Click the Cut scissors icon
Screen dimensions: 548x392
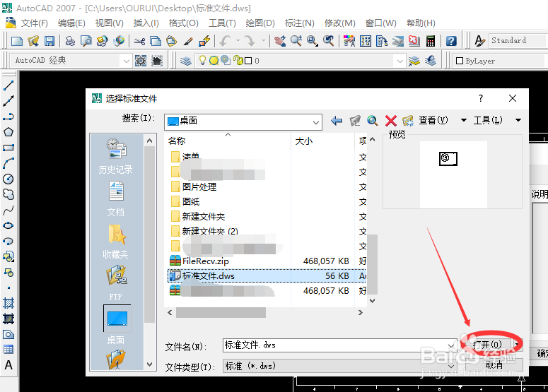(x=139, y=41)
